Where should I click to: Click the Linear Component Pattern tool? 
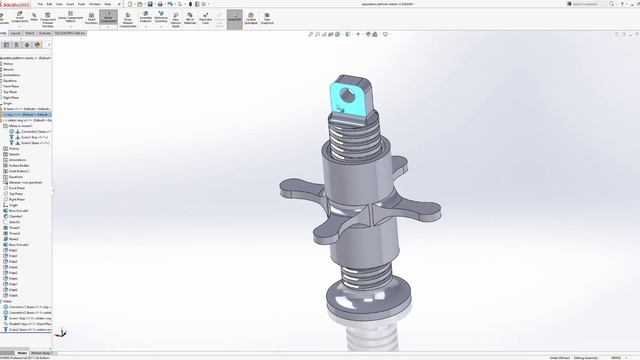[70, 17]
